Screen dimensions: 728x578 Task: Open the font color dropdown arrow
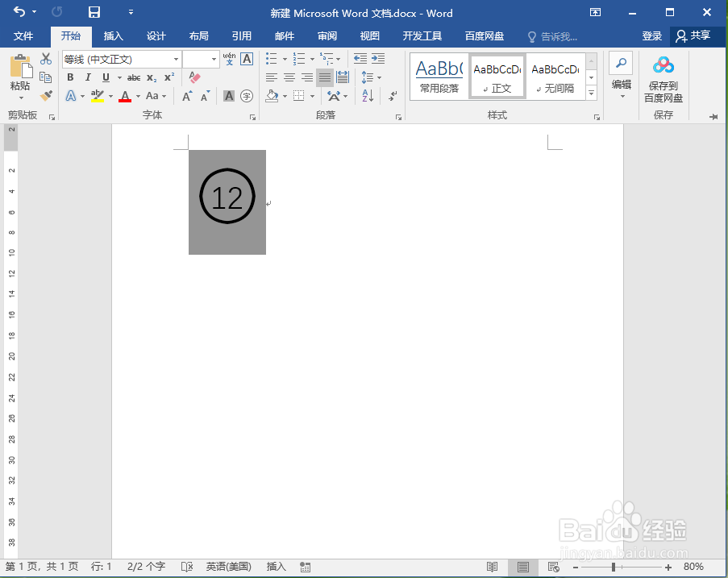coord(138,96)
